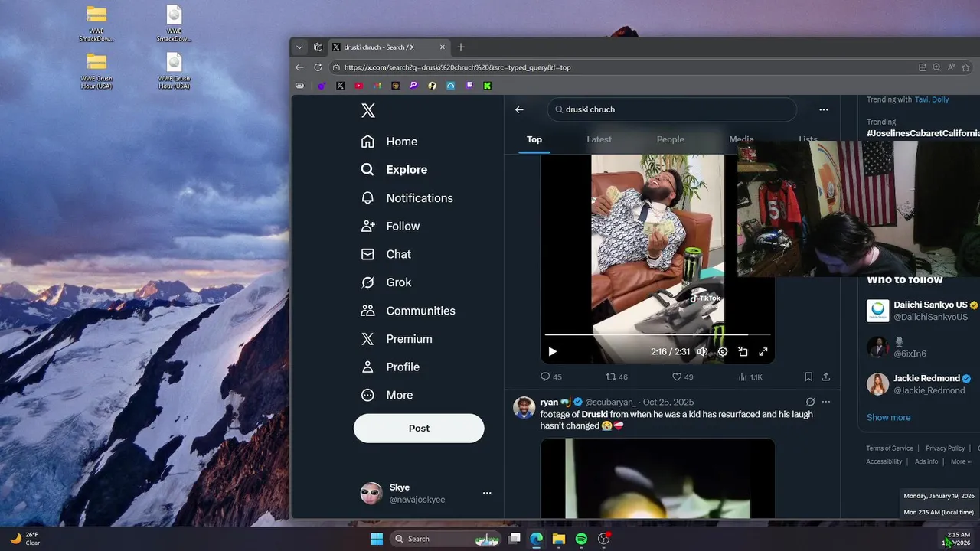The image size is (980, 551).
Task: Open Grok from the sidebar
Action: tap(387, 282)
